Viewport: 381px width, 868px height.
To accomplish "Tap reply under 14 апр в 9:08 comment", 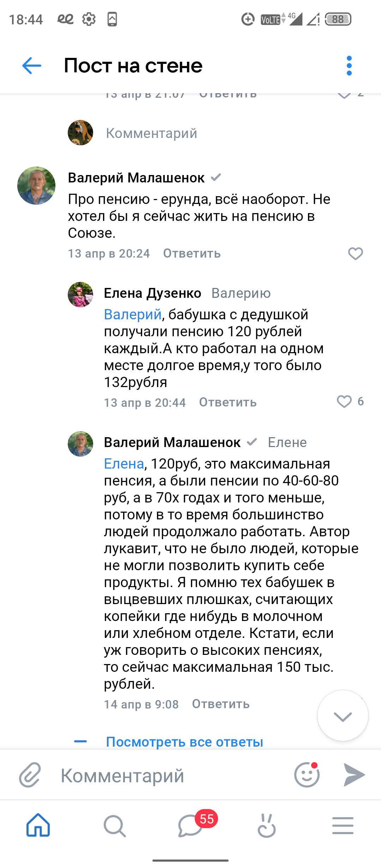I will [x=221, y=704].
